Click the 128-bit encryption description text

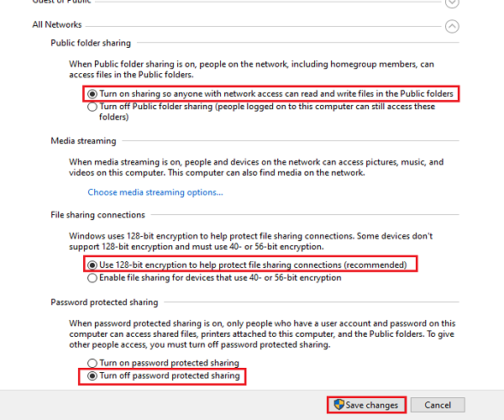point(250,241)
